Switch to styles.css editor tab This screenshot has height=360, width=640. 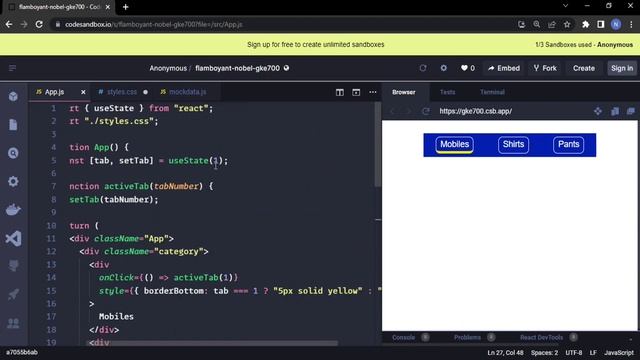[x=122, y=92]
